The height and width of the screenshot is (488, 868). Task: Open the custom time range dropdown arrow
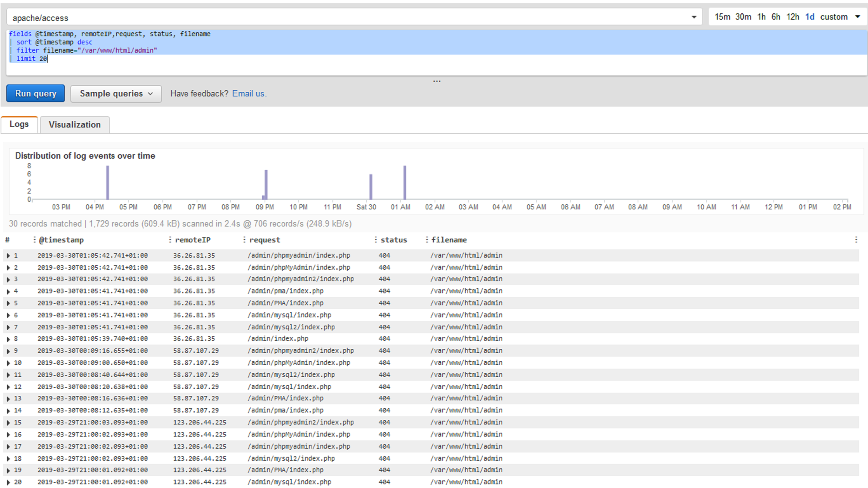[x=858, y=16]
